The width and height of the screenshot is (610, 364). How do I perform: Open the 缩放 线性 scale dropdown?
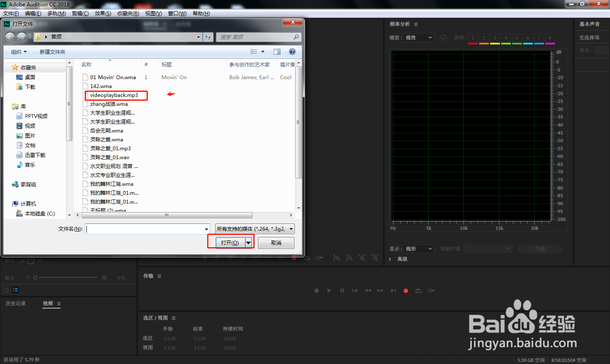419,38
